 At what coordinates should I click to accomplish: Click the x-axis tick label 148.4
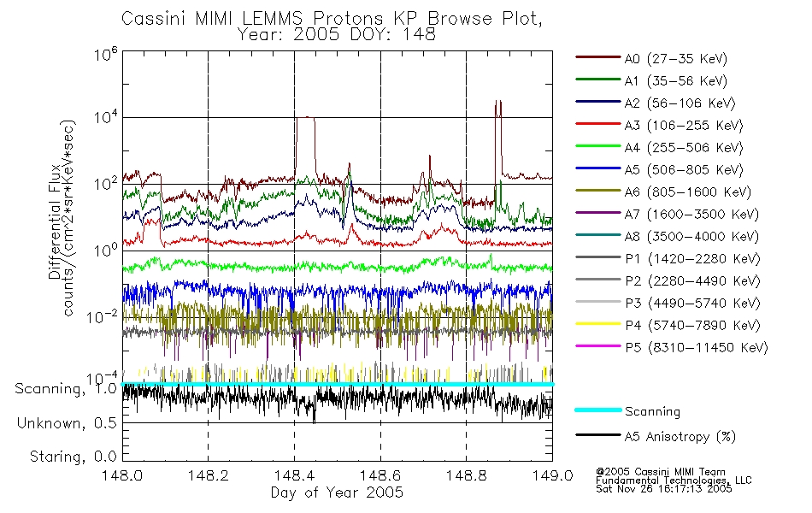294,475
